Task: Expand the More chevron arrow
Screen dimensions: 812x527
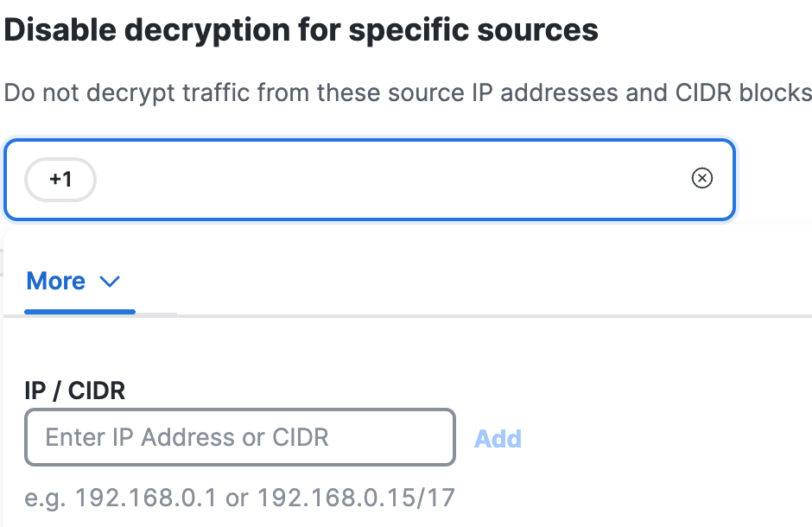Action: (110, 282)
